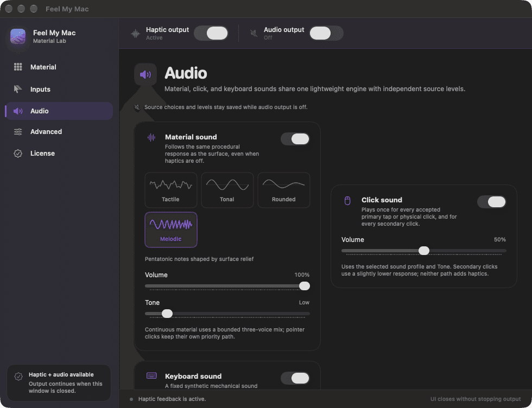Click the License badge icon in sidebar
532x408 pixels.
[18, 154]
